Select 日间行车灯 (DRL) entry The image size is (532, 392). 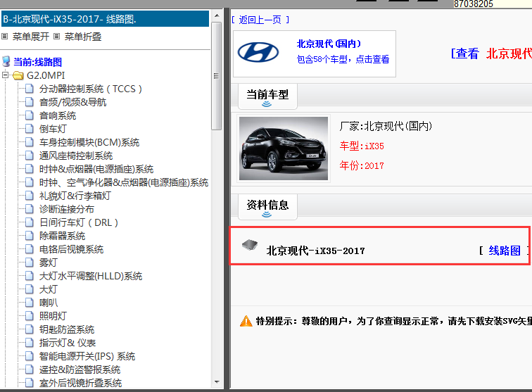79,222
